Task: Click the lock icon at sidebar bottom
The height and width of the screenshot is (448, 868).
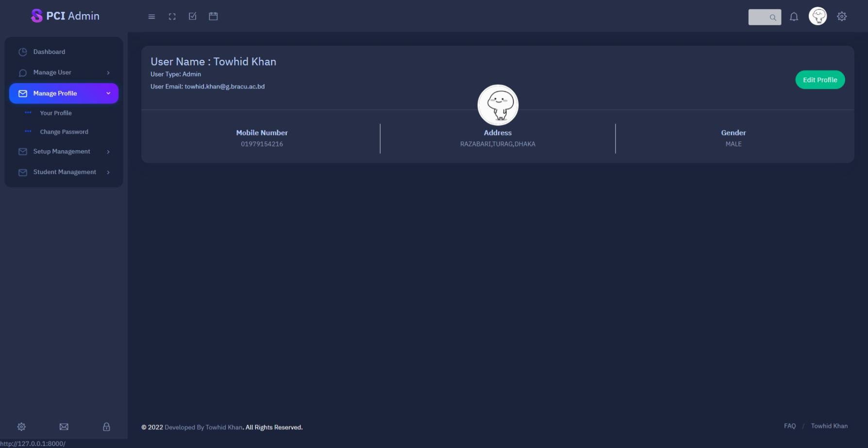Action: tap(106, 426)
